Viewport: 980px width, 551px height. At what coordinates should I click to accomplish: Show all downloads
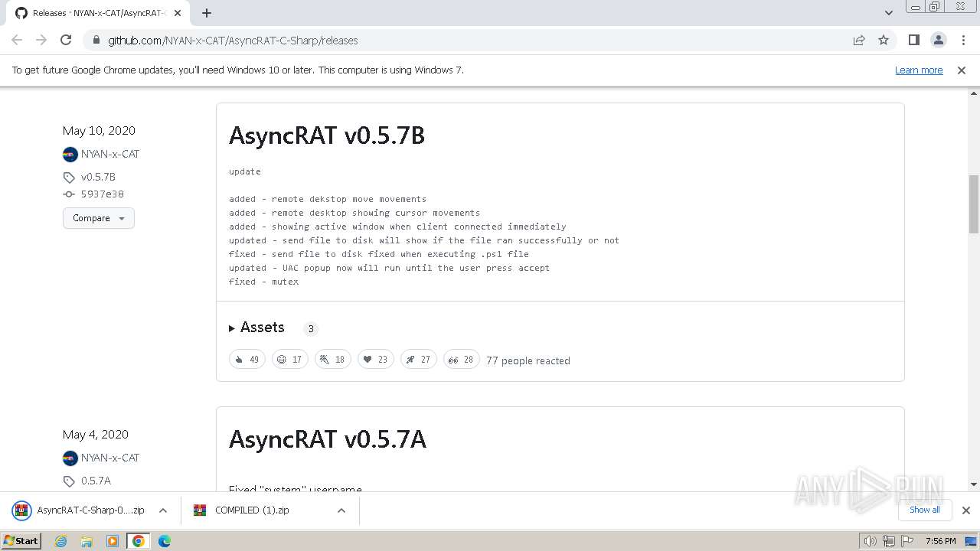[x=925, y=510]
